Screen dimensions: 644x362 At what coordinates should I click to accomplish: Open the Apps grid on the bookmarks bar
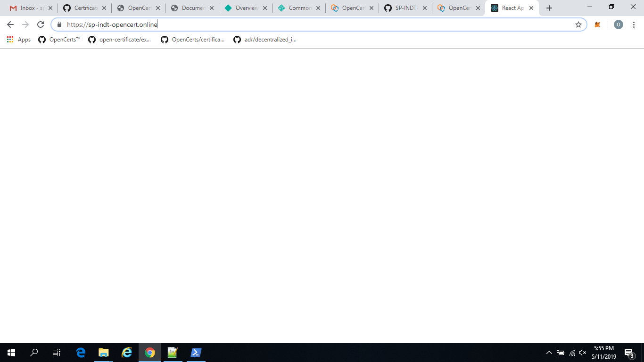10,40
